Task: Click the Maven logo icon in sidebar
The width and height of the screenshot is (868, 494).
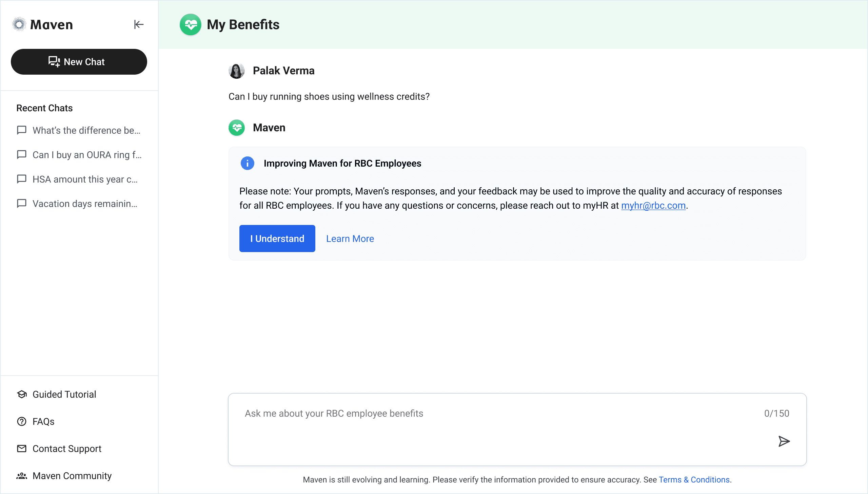Action: (x=19, y=24)
